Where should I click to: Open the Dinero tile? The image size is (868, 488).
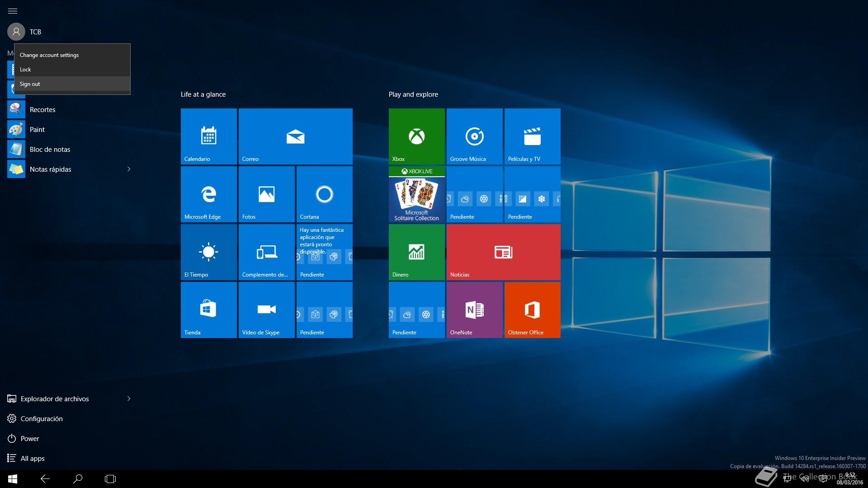click(417, 252)
